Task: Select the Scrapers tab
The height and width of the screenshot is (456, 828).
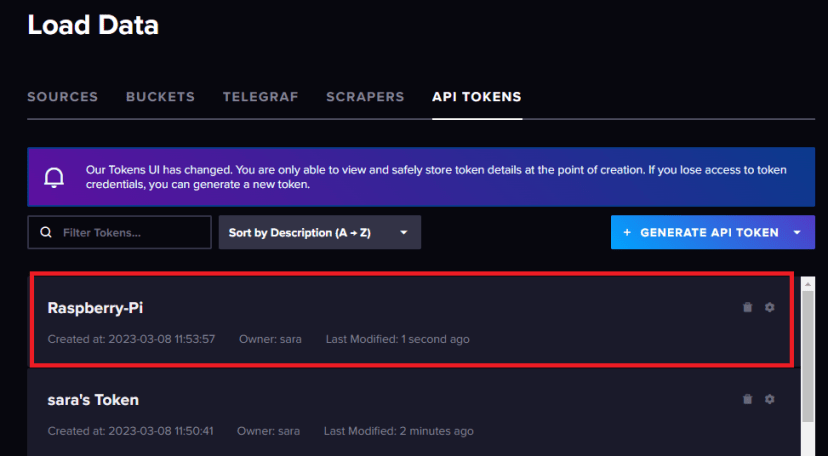Action: (x=365, y=97)
